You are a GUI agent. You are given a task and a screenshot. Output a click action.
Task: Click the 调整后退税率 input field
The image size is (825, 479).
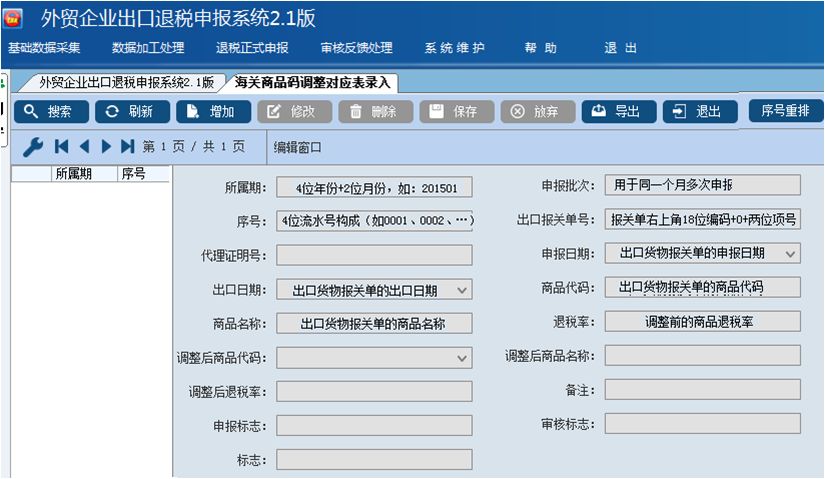(374, 392)
